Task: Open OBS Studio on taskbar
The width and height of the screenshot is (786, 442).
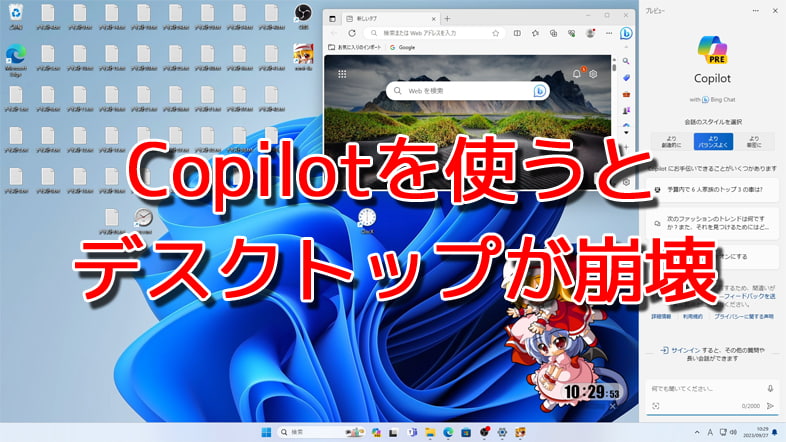Action: tap(484, 432)
